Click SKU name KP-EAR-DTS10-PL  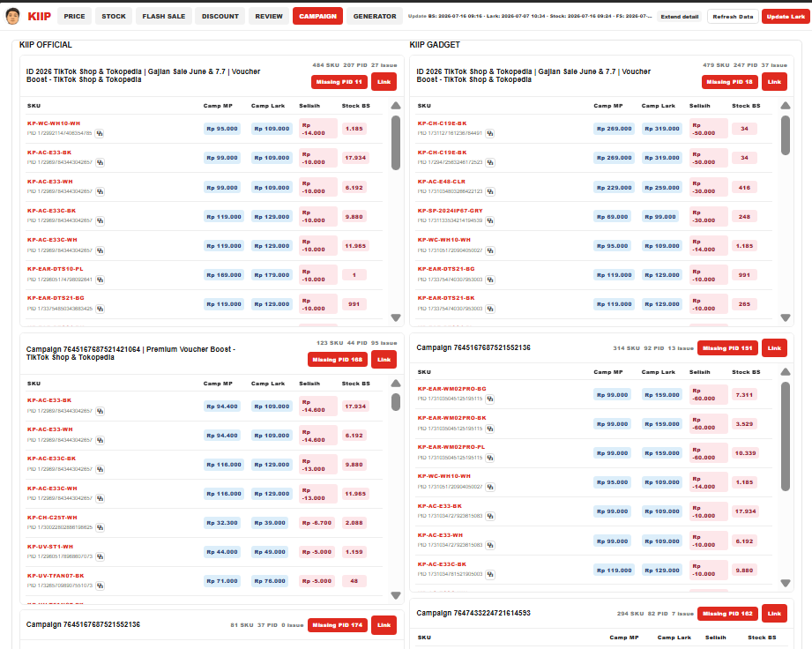pyautogui.click(x=55, y=269)
